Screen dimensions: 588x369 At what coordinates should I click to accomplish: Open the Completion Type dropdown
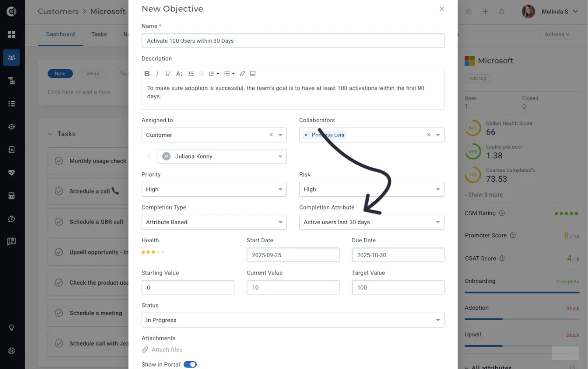[214, 222]
